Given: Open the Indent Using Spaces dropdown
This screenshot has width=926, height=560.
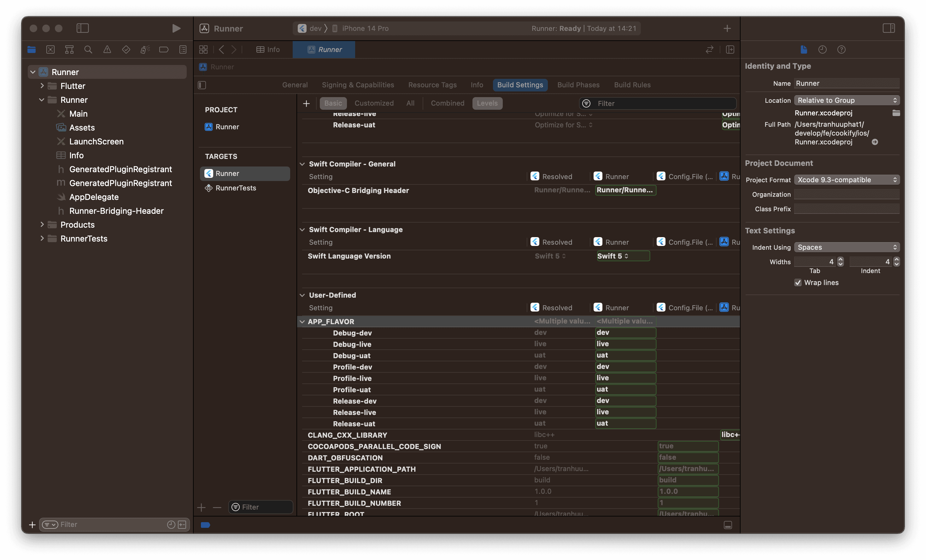Looking at the screenshot, I should (847, 247).
